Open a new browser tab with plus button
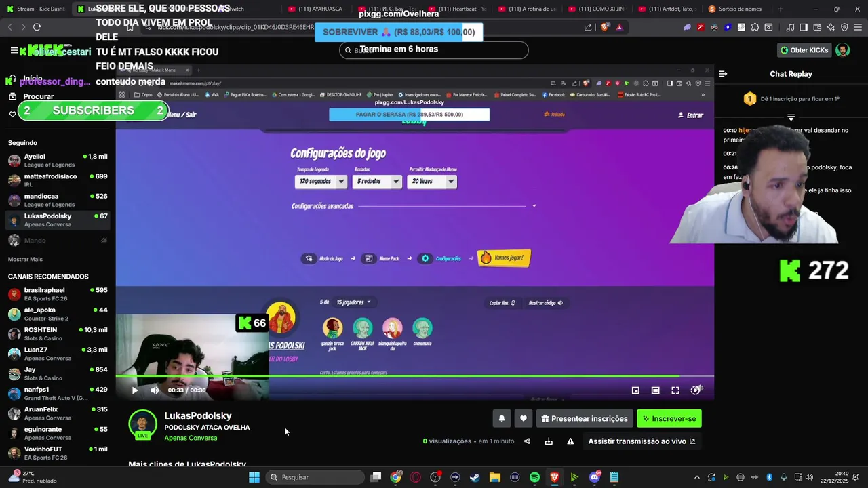 [781, 9]
